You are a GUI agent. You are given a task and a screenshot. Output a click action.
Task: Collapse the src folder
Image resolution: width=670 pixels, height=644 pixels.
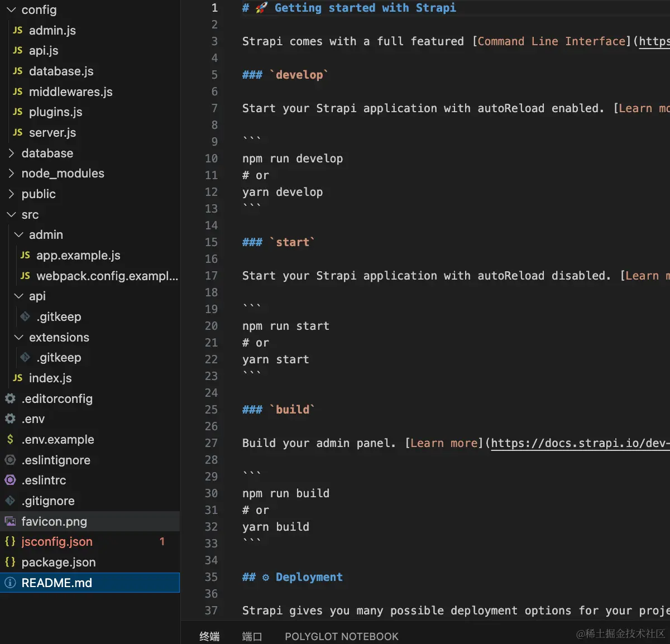pos(11,214)
